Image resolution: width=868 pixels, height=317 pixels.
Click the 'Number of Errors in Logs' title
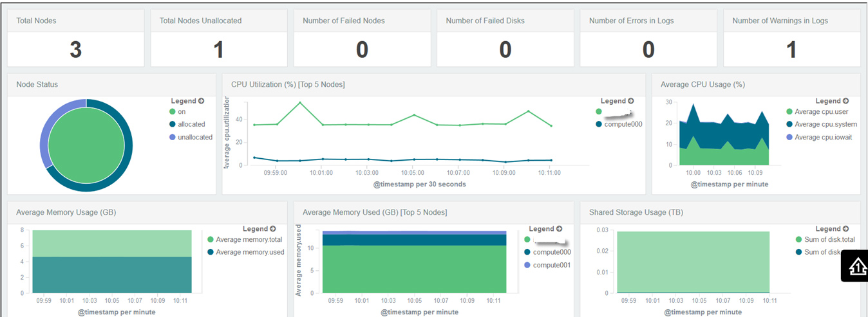(632, 21)
